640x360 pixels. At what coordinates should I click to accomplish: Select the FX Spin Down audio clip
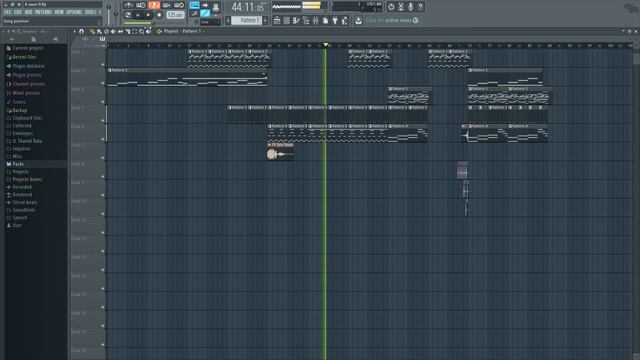pos(281,152)
